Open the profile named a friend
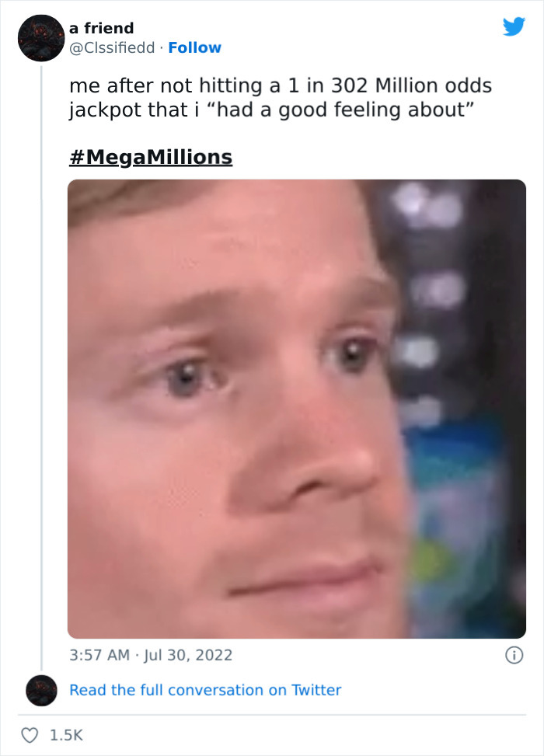 (101, 28)
